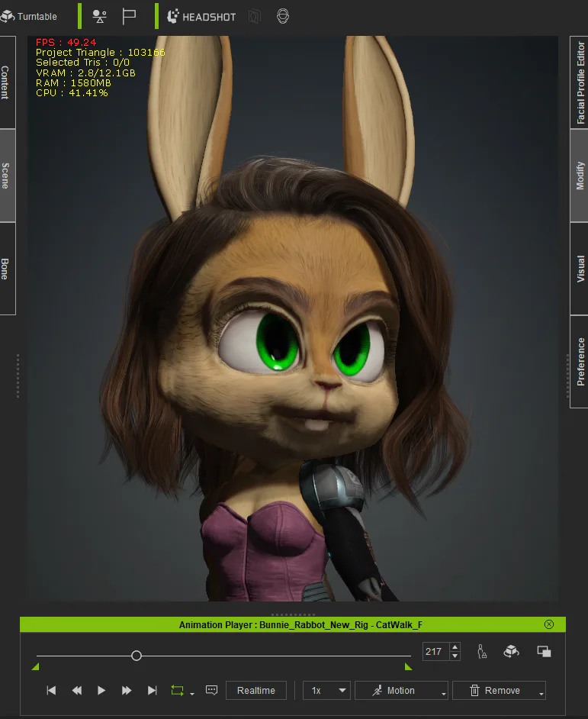Open the HEADSHOT plugin
This screenshot has height=719, width=588.
pyautogui.click(x=201, y=17)
